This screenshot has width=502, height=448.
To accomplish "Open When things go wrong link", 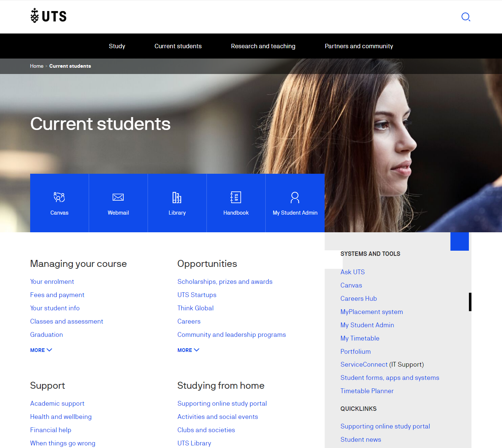I will coord(63,443).
